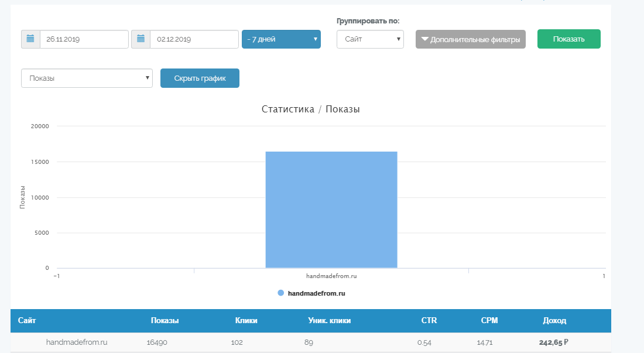The image size is (644, 353).
Task: Click the income value 242,65 ₽
Action: (x=554, y=342)
